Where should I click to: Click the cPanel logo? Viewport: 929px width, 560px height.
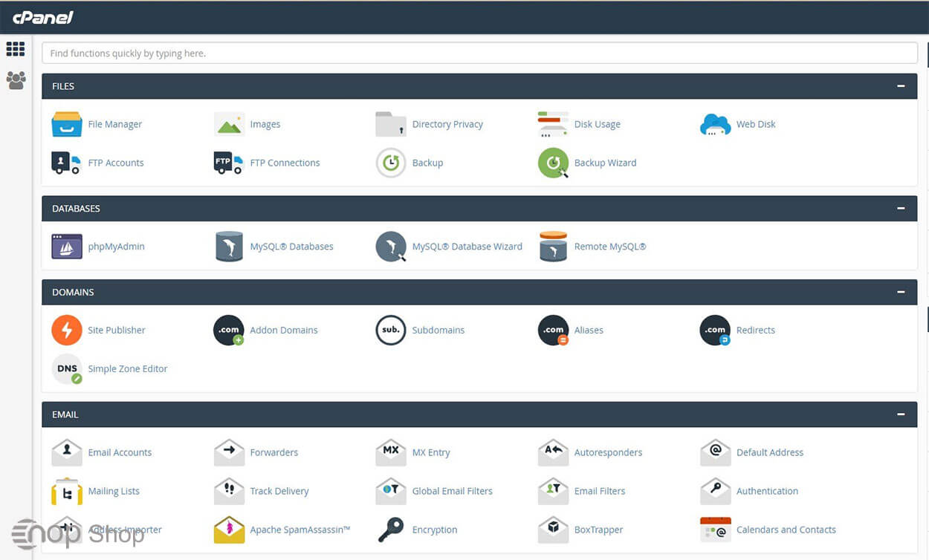43,17
